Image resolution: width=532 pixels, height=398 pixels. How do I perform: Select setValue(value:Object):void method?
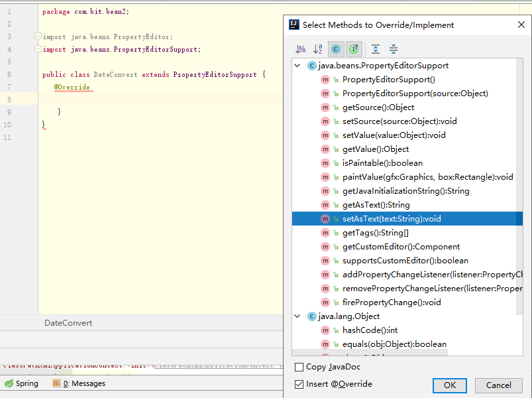[394, 135]
